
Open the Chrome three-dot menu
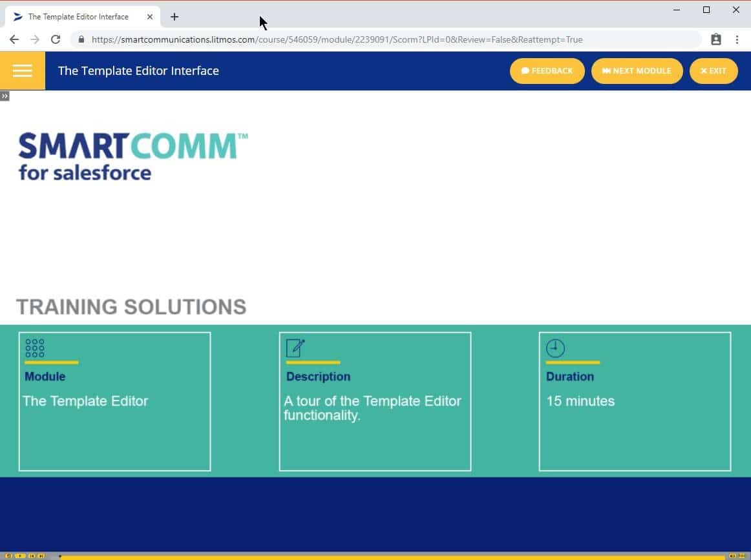[x=737, y=40]
